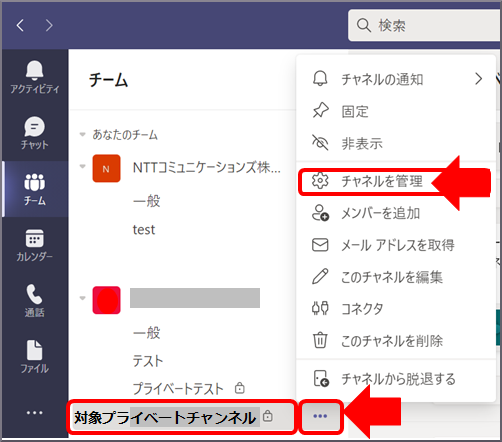Collapse the あなたのチーム section
The height and width of the screenshot is (442, 502).
(82, 135)
